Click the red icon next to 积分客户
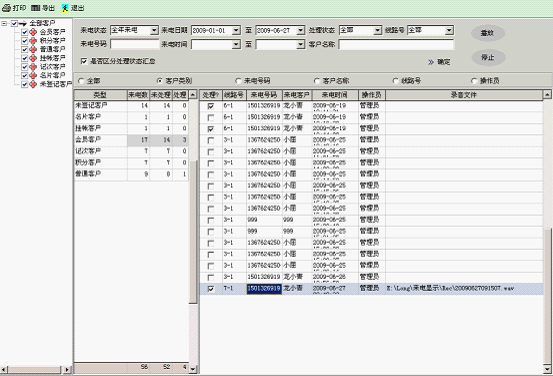Screen dimensions: 553x376 [33, 41]
